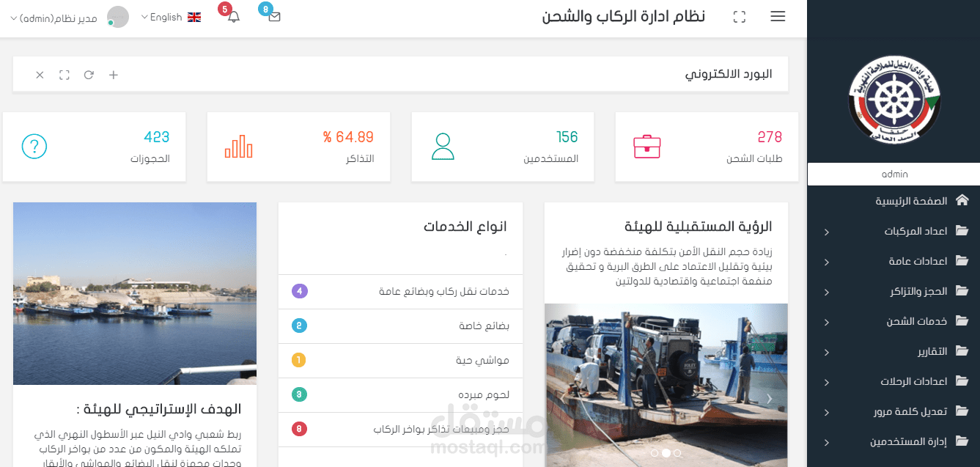The width and height of the screenshot is (980, 467).
Task: Click folder icon beside اعداد المركبات
Action: click(x=962, y=231)
